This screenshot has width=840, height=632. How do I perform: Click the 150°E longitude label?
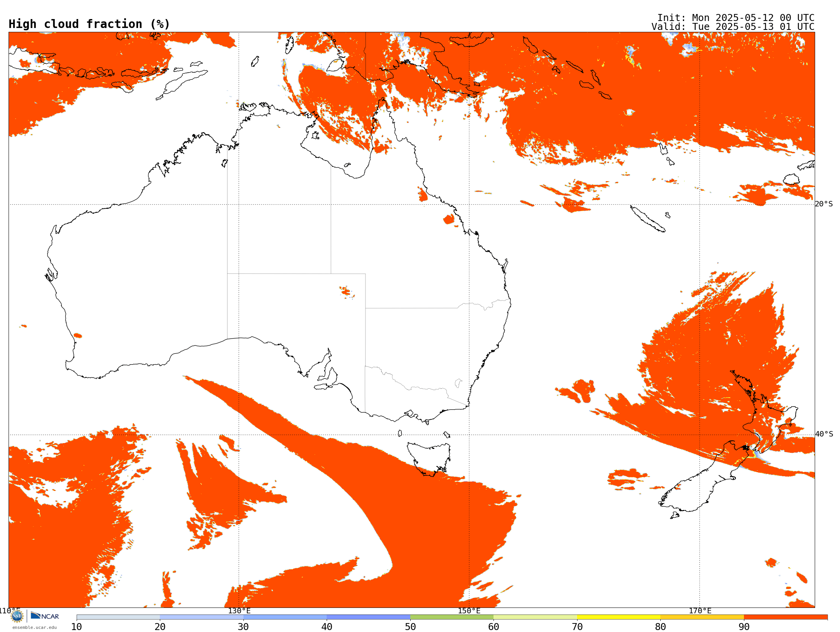[469, 611]
